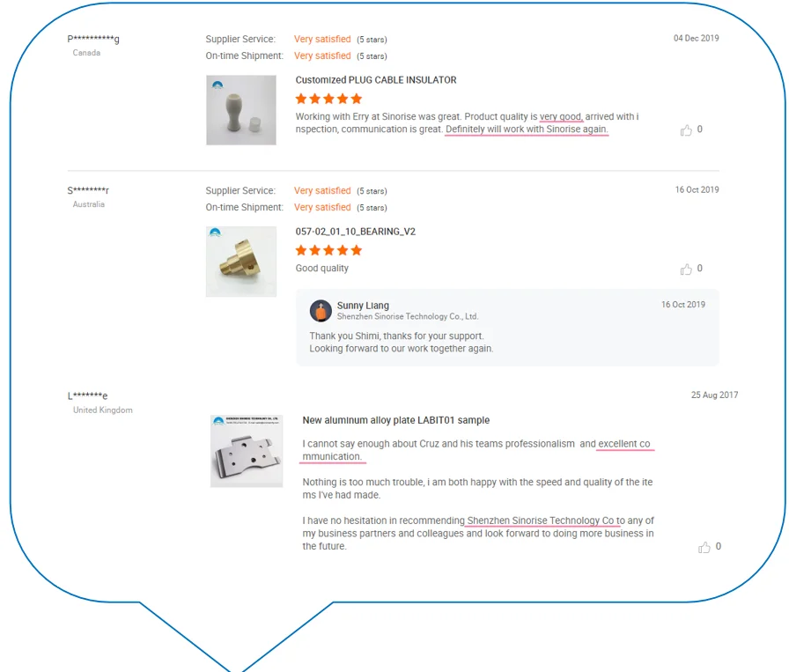Viewport: 789px width, 672px height.
Task: Click the 04 Dec 2019 review date
Action: tap(697, 38)
